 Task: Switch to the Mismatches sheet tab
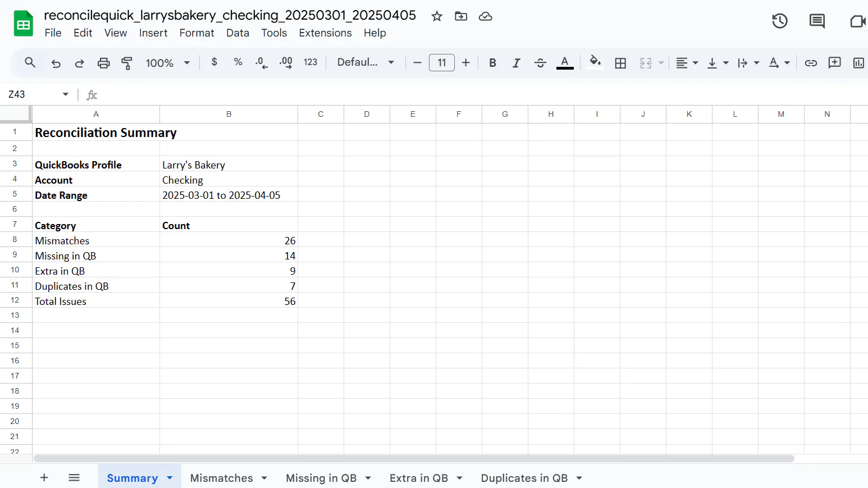point(221,478)
